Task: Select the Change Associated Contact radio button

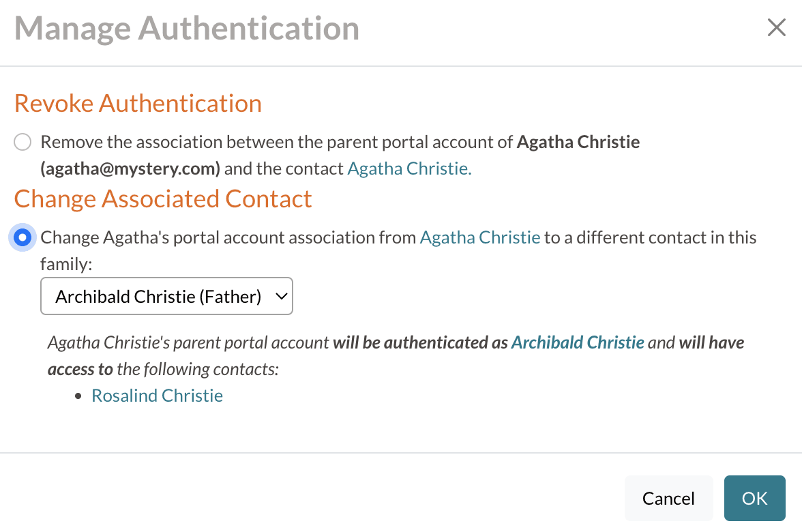Action: tap(23, 237)
